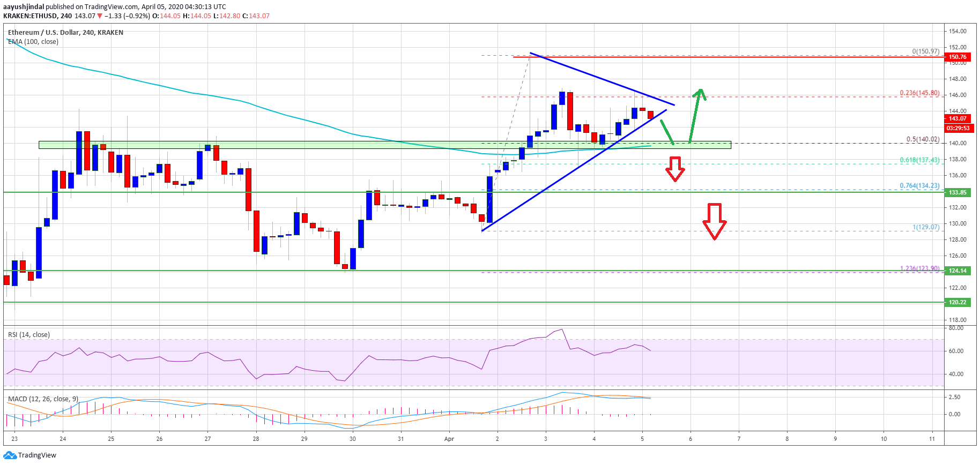
Task: Click the Fibonacci 1.236(123.90) level label
Action: [x=919, y=269]
